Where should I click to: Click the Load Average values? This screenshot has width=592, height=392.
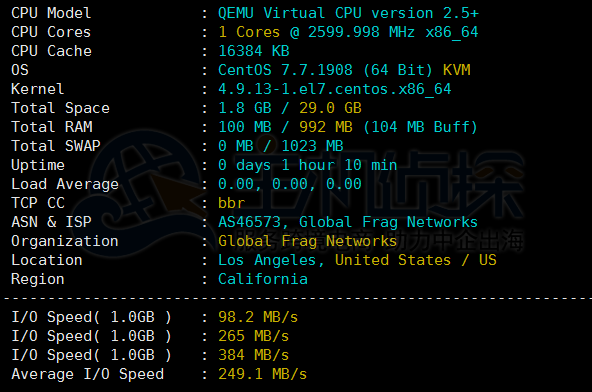[290, 184]
